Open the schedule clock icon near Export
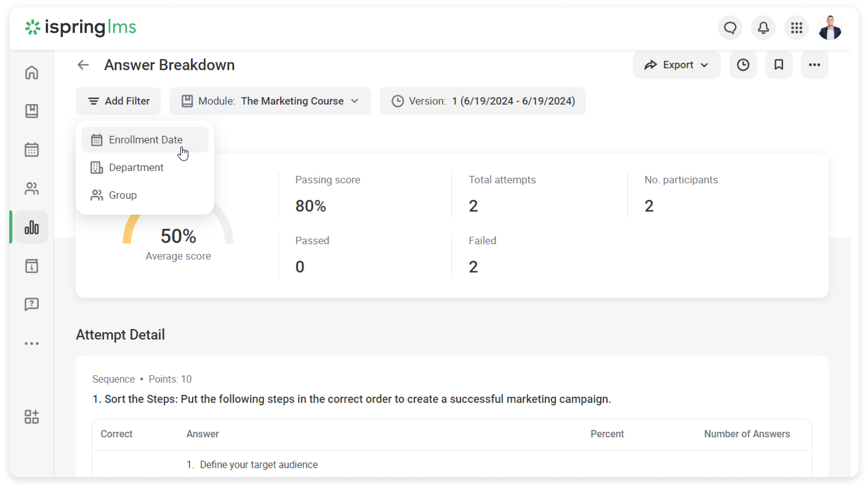Viewport: 868px width, 489px height. point(743,65)
